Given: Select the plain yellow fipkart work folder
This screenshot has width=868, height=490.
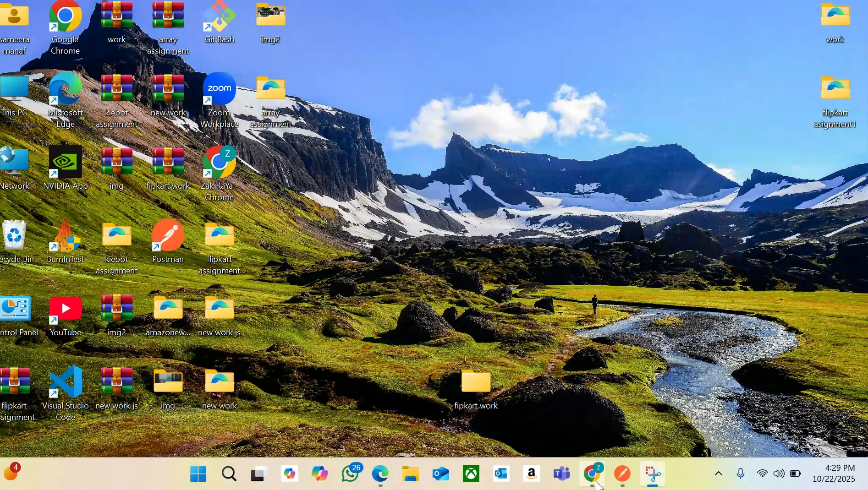Looking at the screenshot, I should pos(476,389).
